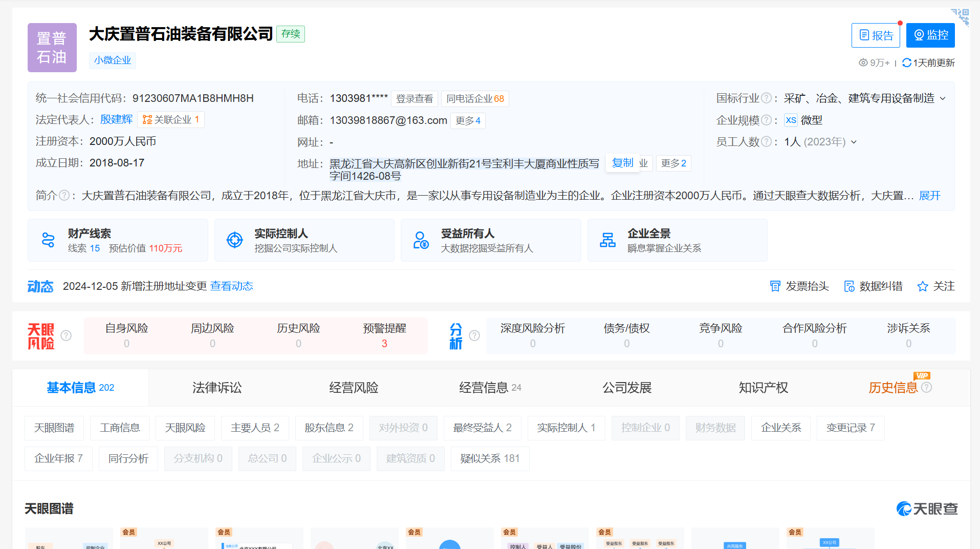Click the 存续 status badge
Image resolution: width=980 pixels, height=549 pixels.
click(x=291, y=34)
